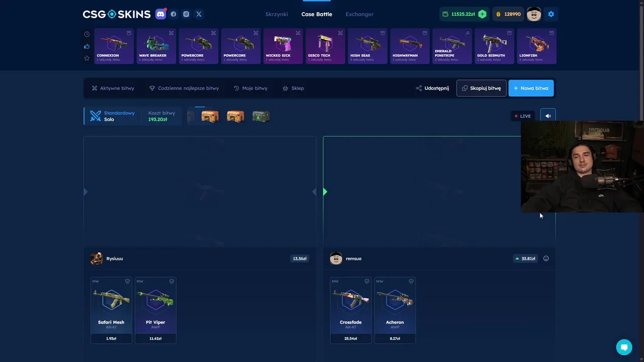Click the remsua username
This screenshot has height=362, width=644.
point(354,258)
